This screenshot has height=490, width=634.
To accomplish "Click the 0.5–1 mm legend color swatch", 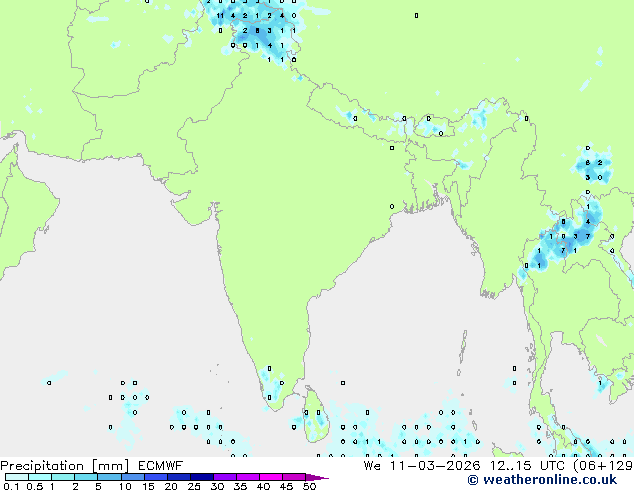I will point(40,477).
